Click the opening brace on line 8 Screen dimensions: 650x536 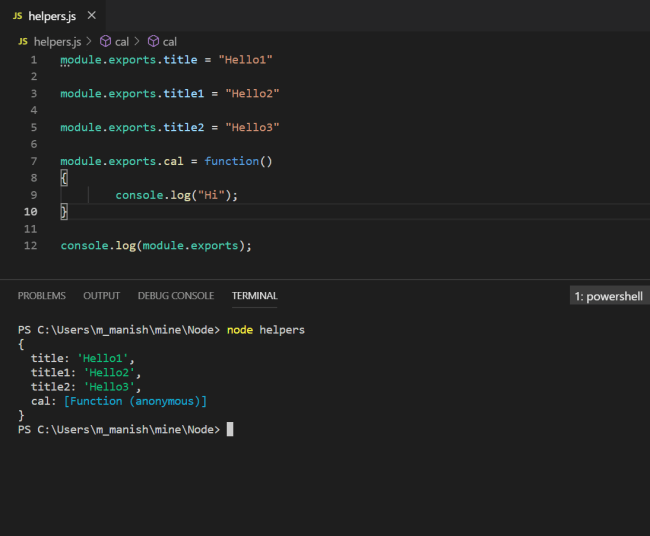click(64, 178)
